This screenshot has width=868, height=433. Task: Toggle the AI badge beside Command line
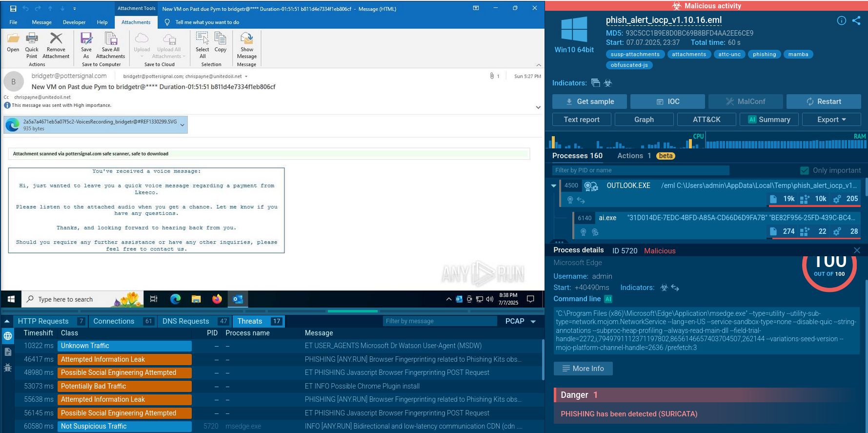[608, 299]
